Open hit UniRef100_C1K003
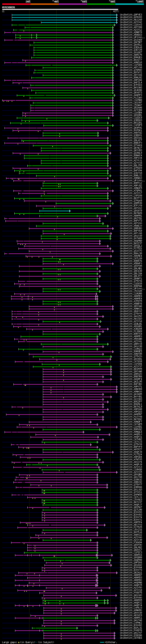146x644 pixels. click(x=131, y=25)
